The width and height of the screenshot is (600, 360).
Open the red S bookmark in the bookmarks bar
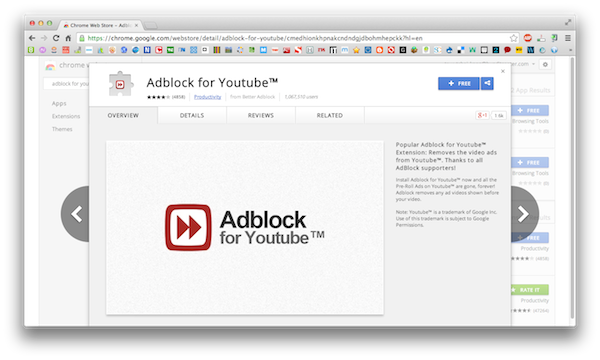[298, 50]
